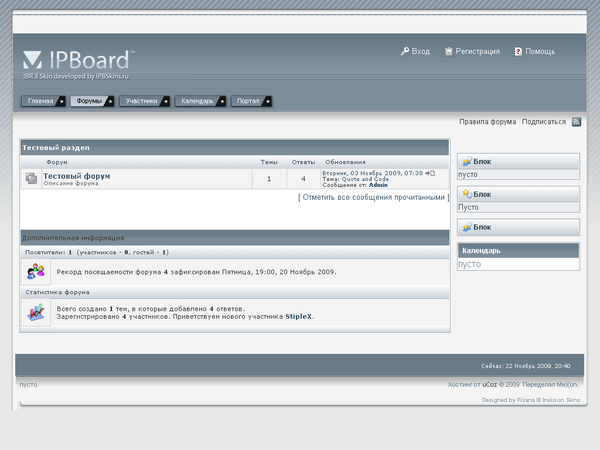This screenshot has width=600, height=450.
Task: Click the Регистрация link
Action: tap(478, 51)
